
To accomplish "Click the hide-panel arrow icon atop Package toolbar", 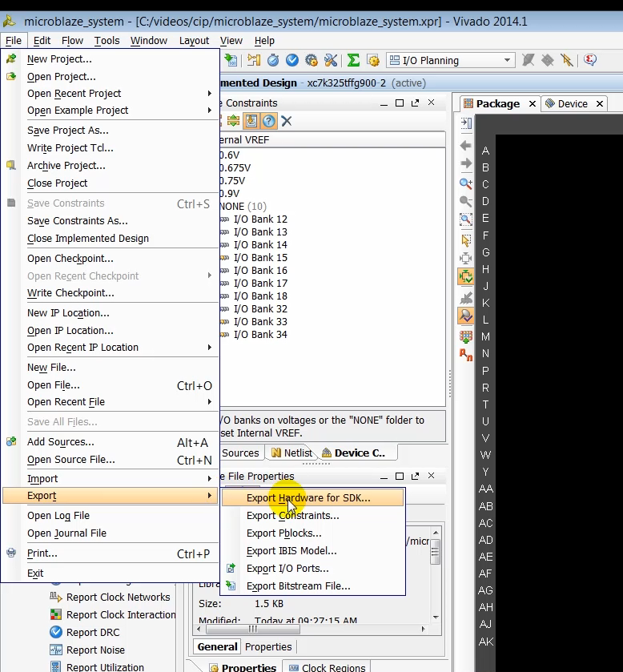I will point(466,123).
